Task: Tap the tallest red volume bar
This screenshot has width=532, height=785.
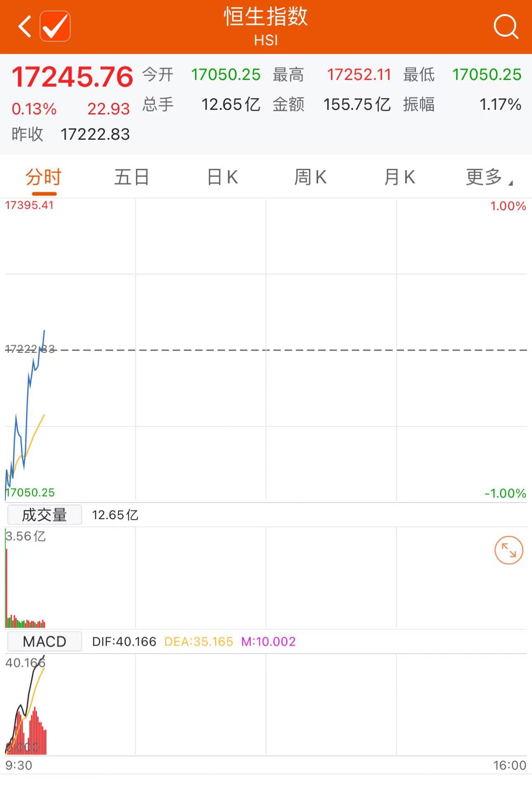Action: coord(7,587)
